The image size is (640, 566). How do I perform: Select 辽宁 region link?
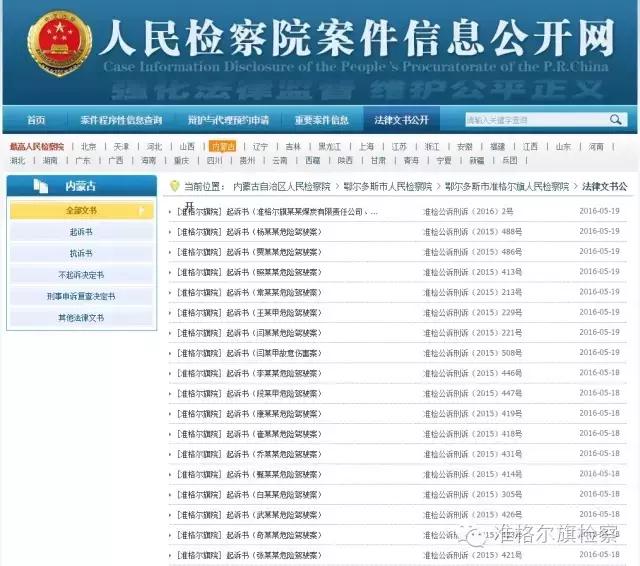[260, 146]
